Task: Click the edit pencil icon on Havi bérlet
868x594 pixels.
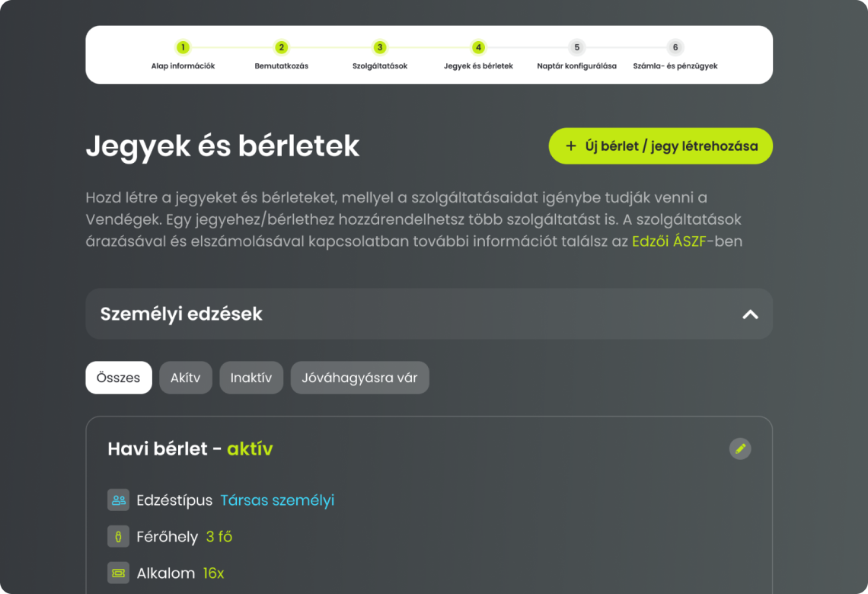Action: (x=739, y=449)
